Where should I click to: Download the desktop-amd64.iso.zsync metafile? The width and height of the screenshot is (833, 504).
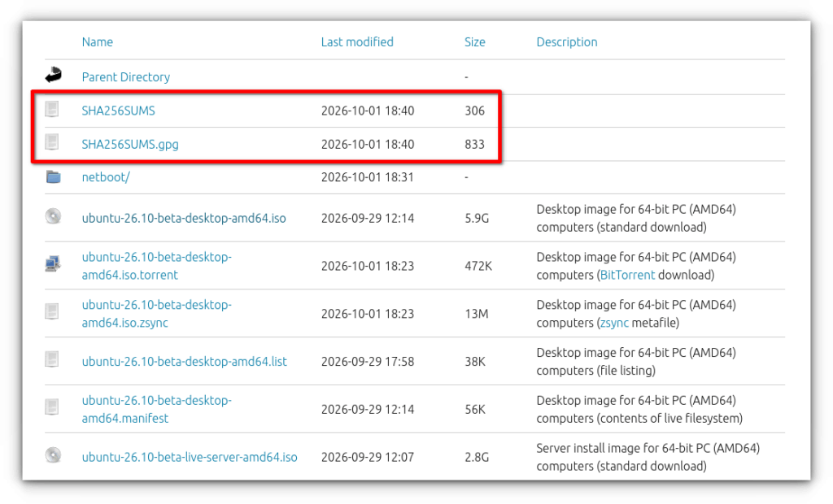(157, 314)
